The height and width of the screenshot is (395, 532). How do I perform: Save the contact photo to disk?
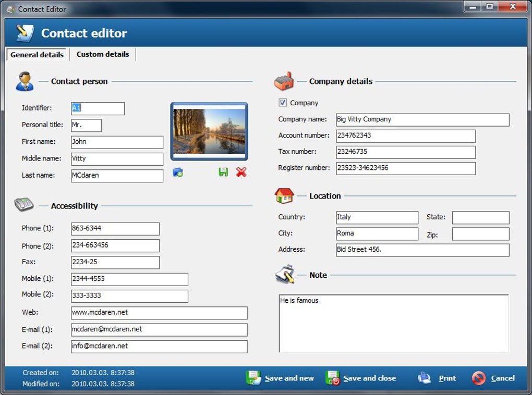point(224,172)
